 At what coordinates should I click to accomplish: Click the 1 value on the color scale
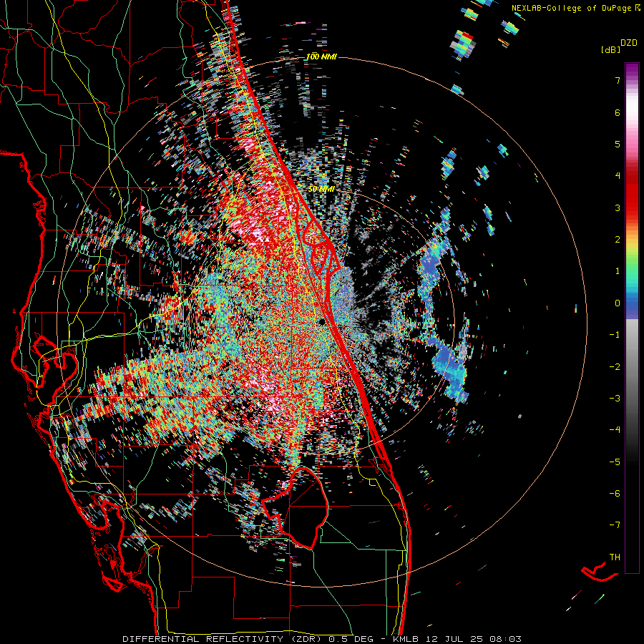click(618, 270)
